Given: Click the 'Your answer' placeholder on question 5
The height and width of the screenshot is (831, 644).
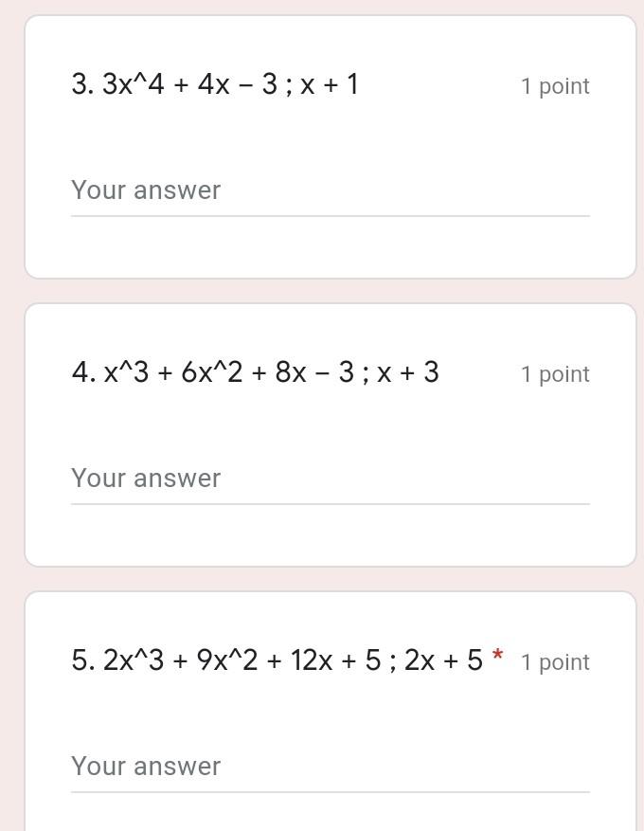Looking at the screenshot, I should [145, 766].
